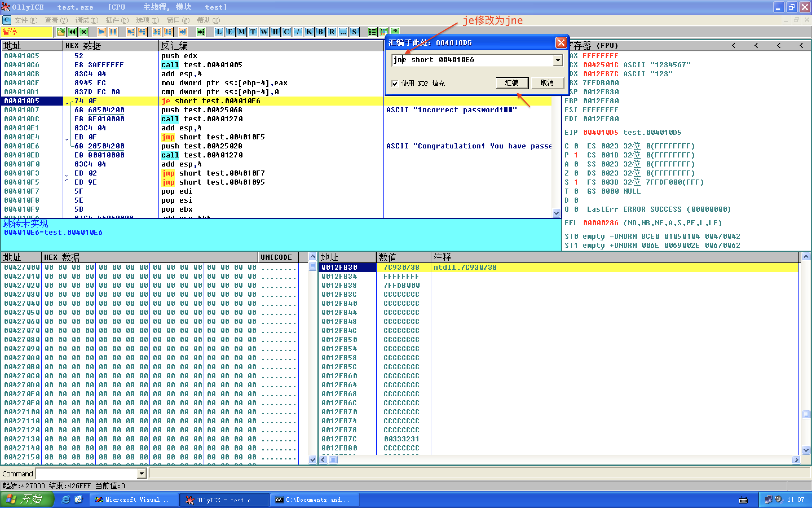Select the ASCII "incorrect password!" comment
This screenshot has height=508, width=812.
tap(451, 110)
